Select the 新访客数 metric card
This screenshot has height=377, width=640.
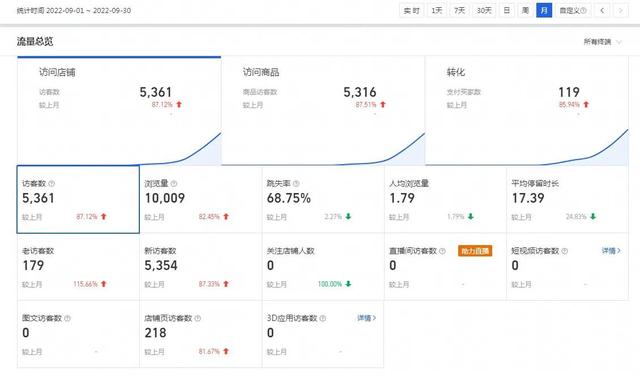[201, 267]
